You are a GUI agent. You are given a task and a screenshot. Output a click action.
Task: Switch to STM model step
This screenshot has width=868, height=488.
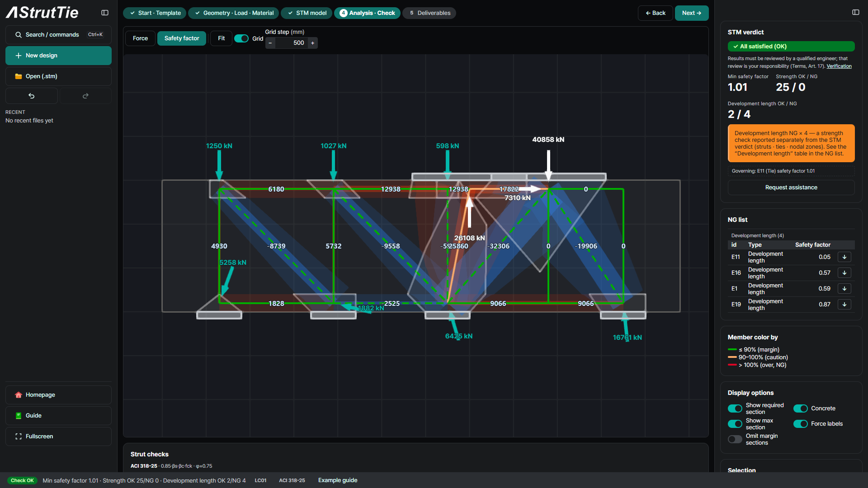point(307,13)
